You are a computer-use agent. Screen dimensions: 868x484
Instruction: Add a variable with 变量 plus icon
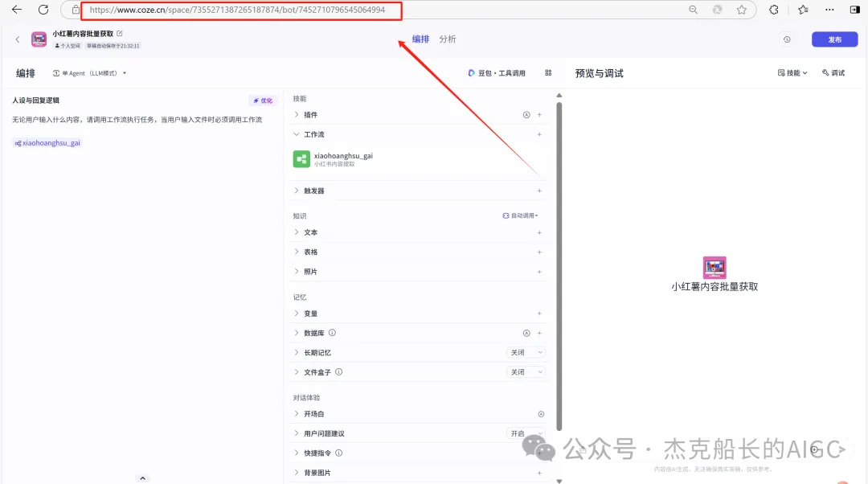[539, 314]
